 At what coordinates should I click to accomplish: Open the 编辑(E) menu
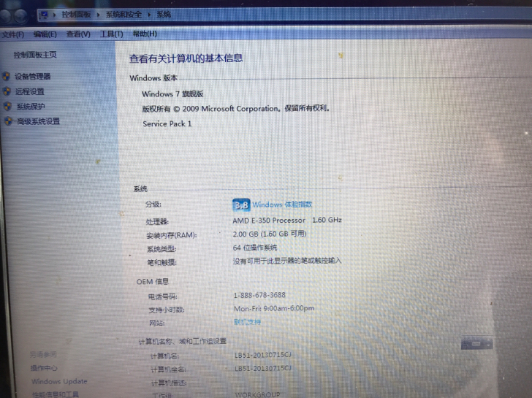coord(45,34)
